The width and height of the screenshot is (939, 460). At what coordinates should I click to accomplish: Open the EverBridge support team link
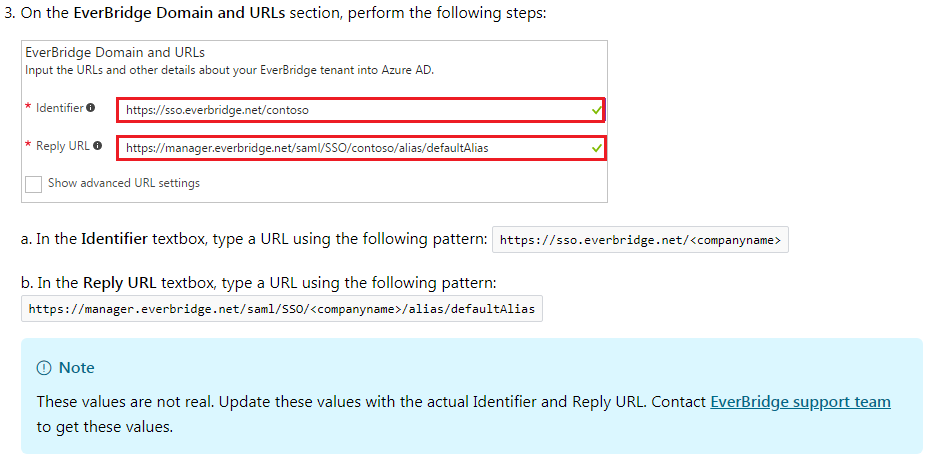point(800,402)
